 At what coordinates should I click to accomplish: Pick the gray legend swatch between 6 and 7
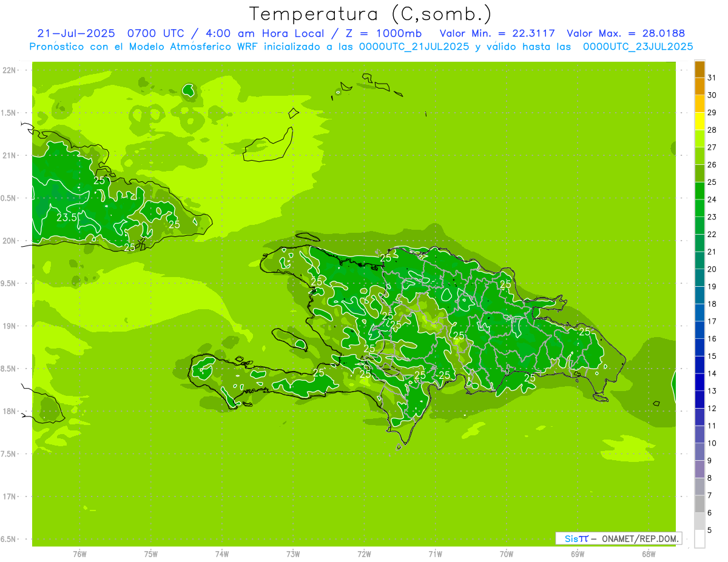point(699,504)
